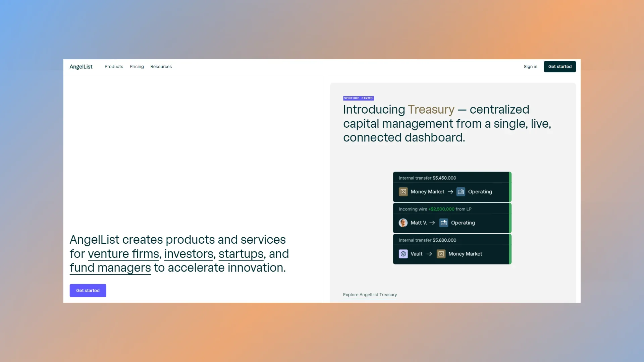Viewport: 644px width, 362px height.
Task: Click the AngelList logo
Action: [81, 67]
